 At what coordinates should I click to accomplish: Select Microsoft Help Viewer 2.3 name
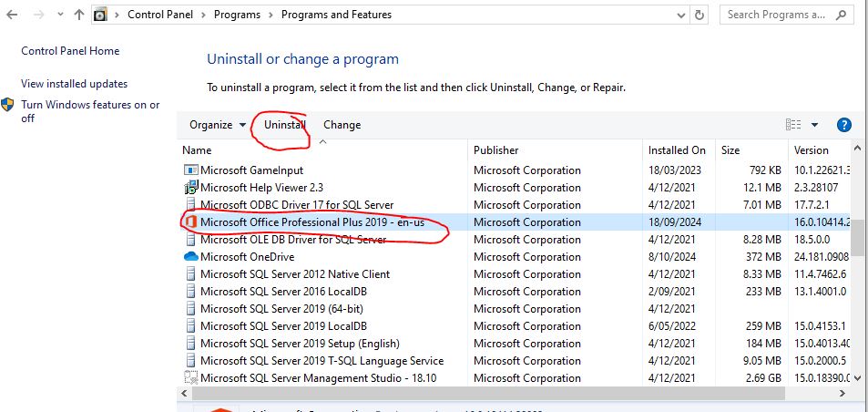(261, 188)
